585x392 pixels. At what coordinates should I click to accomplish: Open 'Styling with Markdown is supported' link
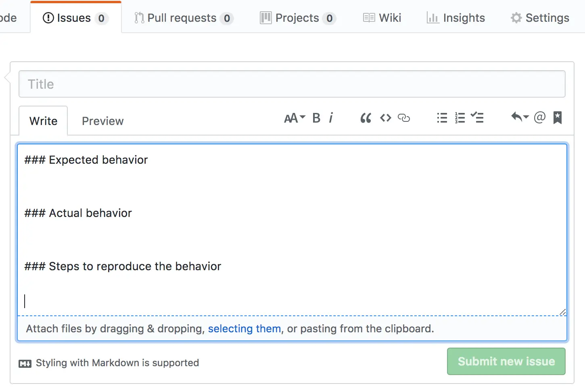117,363
